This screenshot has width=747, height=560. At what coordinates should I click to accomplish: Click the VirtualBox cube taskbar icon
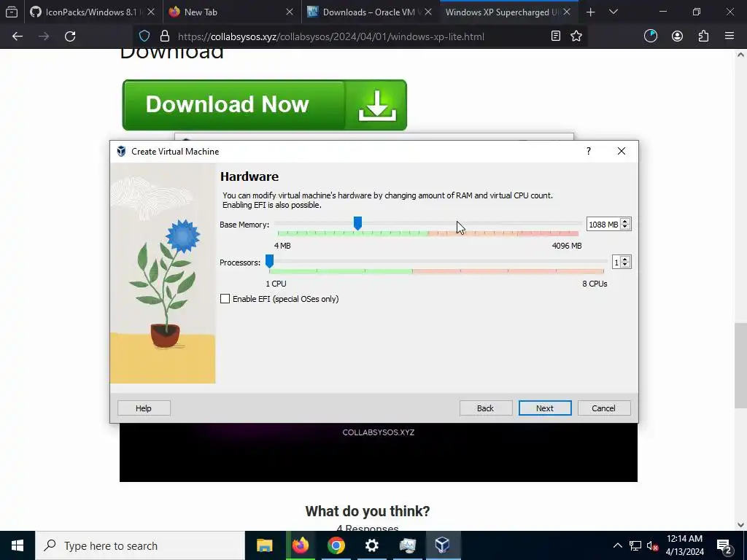443,545
